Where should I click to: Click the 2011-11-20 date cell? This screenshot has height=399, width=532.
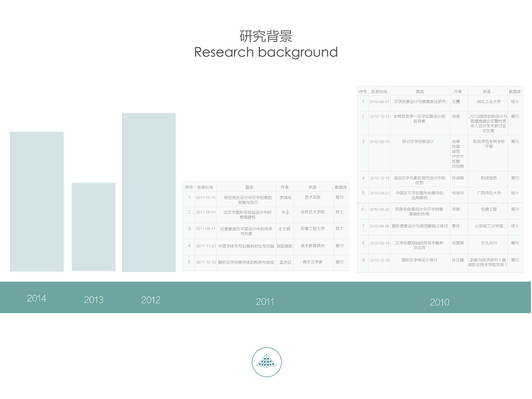click(x=206, y=246)
